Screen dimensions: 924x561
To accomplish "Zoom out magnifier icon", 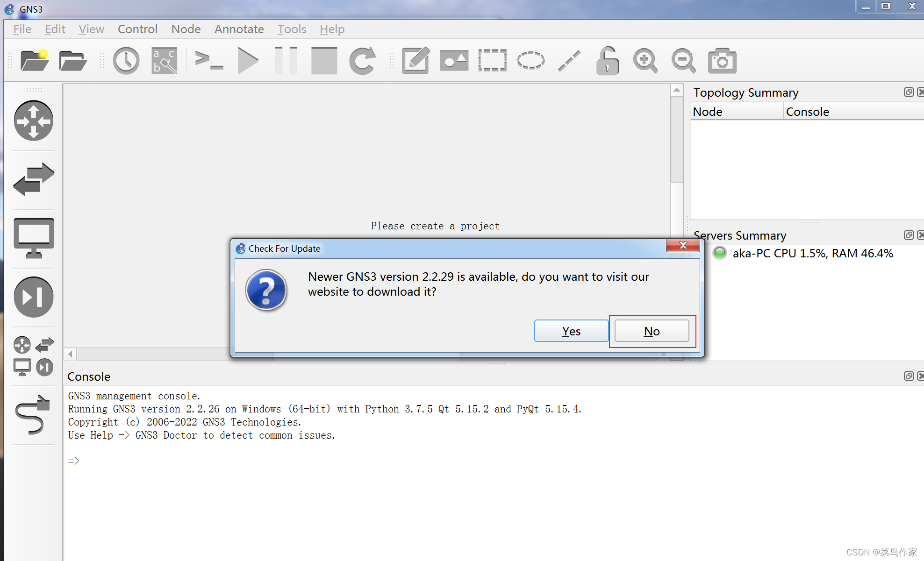I will coord(683,61).
